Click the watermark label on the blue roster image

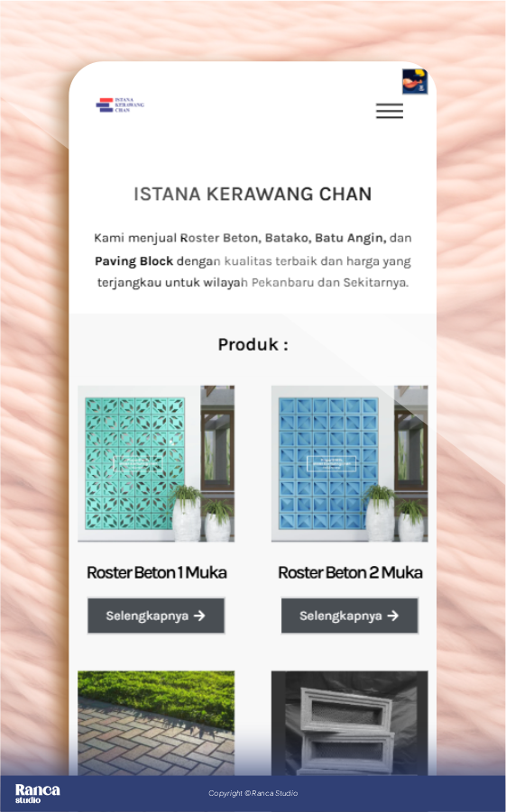(331, 463)
